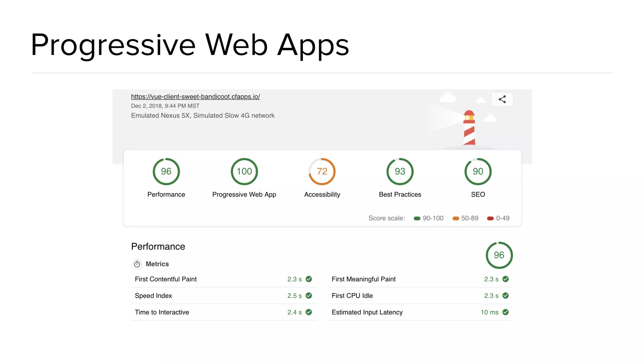This screenshot has width=644, height=362.
Task: Click the green 90-100 score scale swatch
Action: coord(417,218)
